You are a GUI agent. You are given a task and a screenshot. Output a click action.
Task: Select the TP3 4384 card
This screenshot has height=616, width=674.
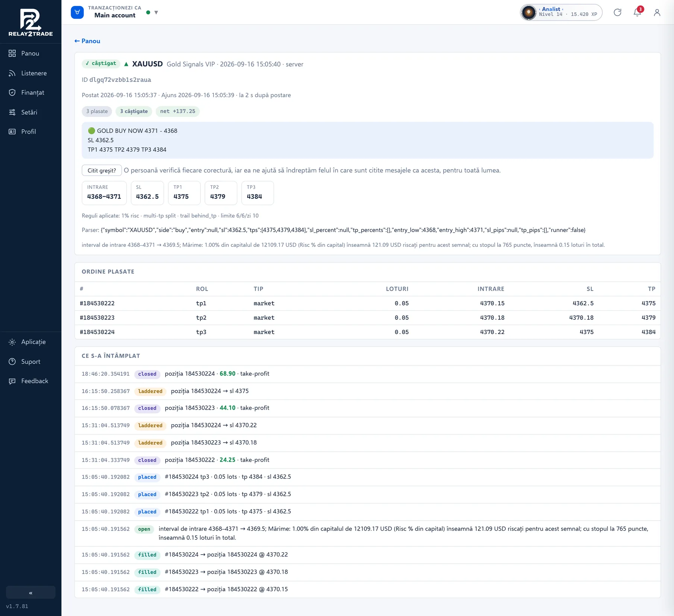point(258,193)
